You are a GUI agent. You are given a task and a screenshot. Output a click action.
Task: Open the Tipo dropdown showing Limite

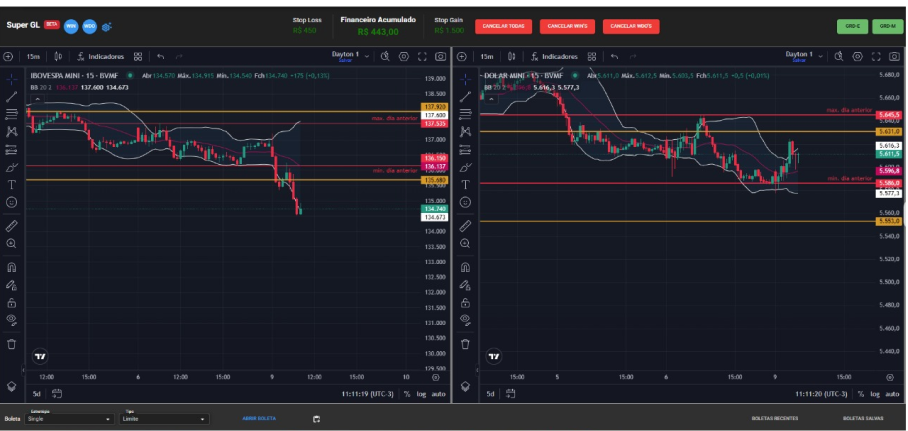click(x=164, y=419)
